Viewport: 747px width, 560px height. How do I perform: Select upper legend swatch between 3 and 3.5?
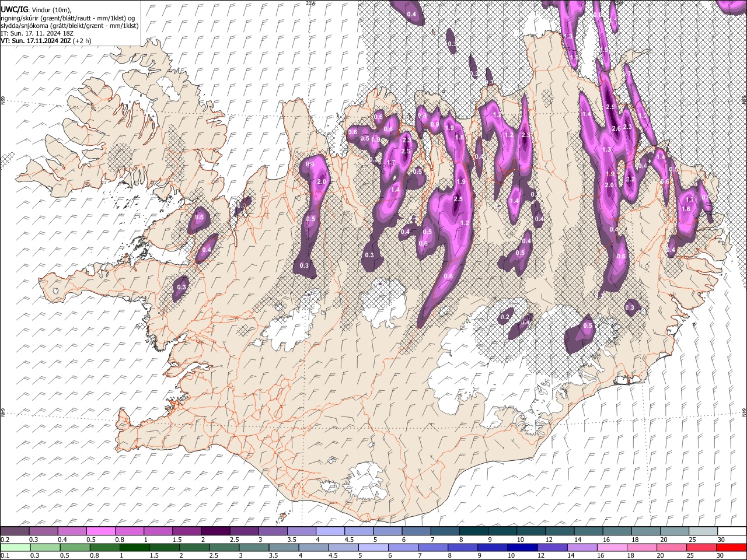coord(273,531)
